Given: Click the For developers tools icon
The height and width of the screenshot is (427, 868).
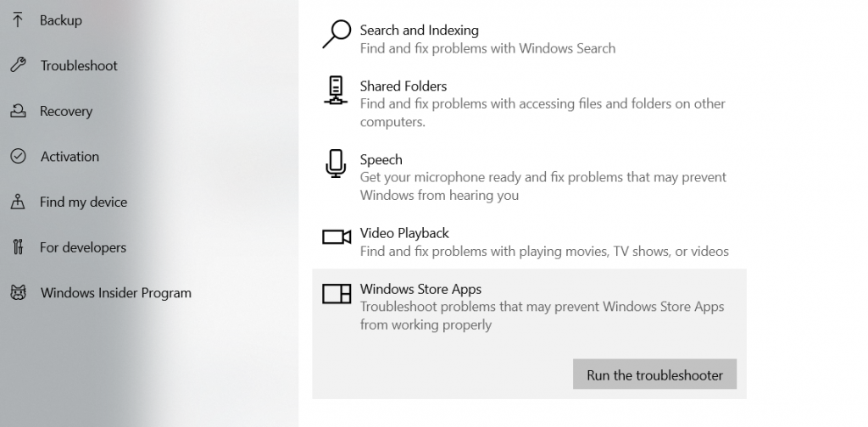Looking at the screenshot, I should [18, 247].
